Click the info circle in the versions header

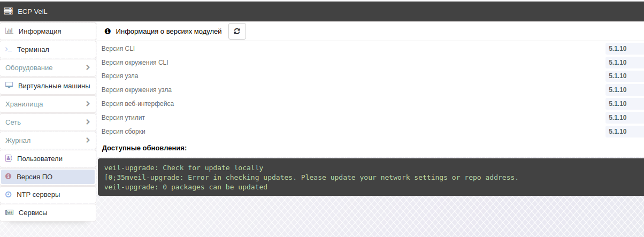(108, 32)
